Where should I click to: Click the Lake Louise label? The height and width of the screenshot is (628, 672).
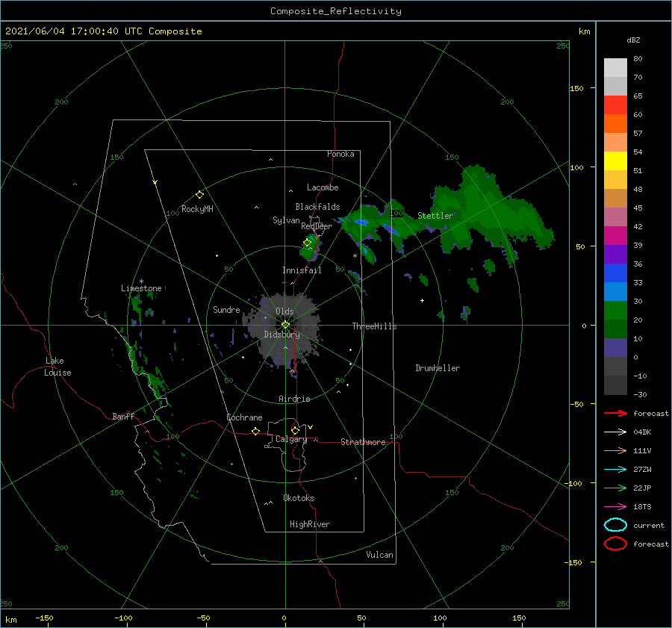click(57, 367)
